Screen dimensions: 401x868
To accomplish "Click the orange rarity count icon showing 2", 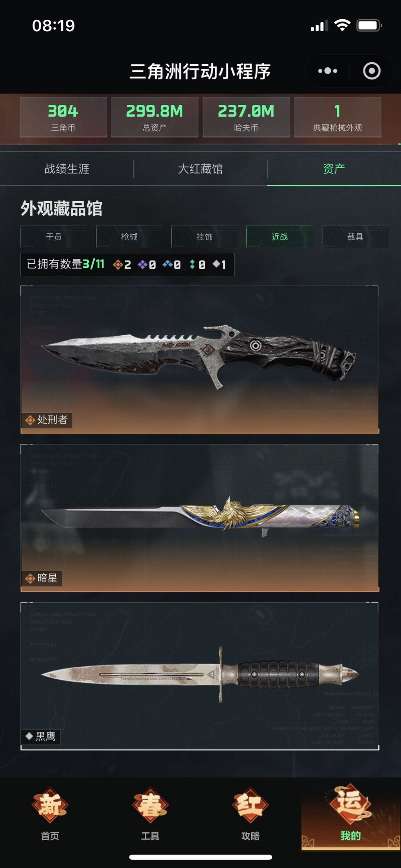I will click(118, 264).
